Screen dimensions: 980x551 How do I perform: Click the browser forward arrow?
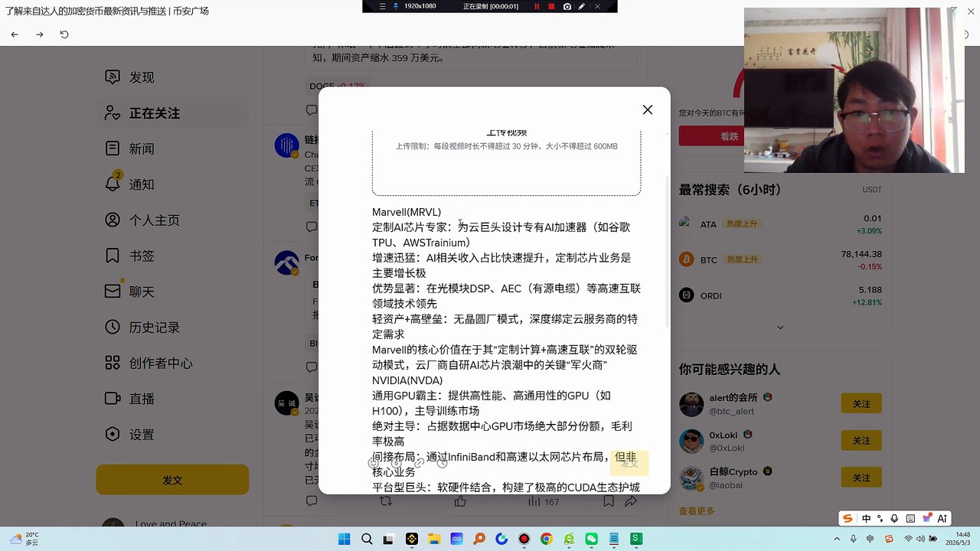pyautogui.click(x=40, y=34)
